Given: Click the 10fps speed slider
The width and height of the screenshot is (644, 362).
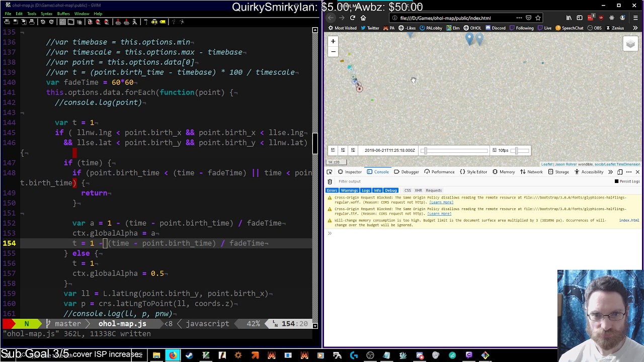Looking at the screenshot, I should (519, 150).
